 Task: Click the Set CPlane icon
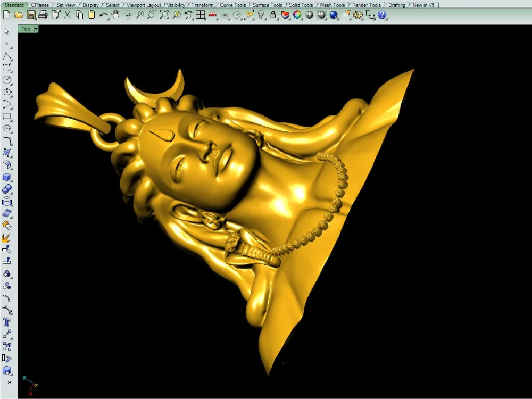pyautogui.click(x=225, y=15)
